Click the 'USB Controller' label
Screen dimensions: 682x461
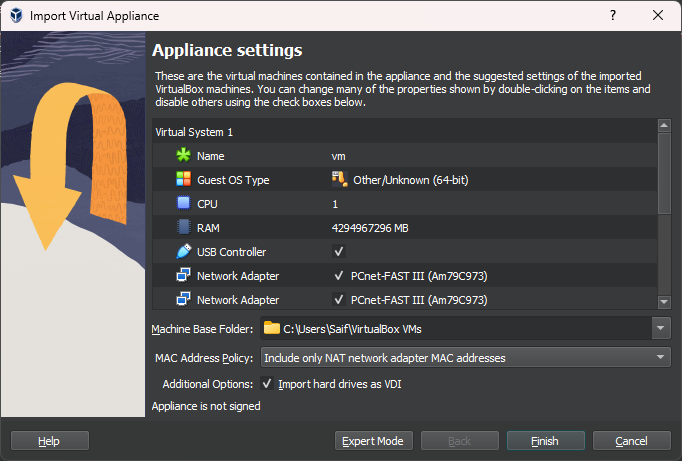coord(231,252)
